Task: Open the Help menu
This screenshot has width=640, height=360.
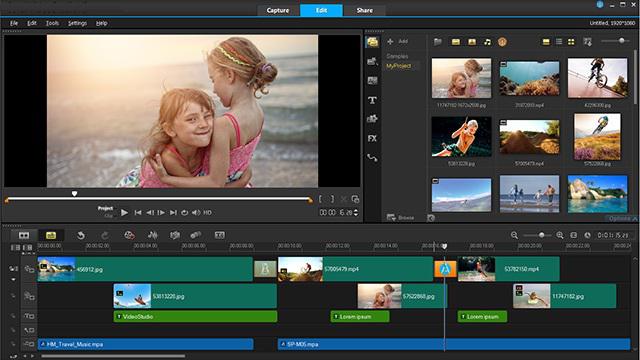Action: (102, 23)
